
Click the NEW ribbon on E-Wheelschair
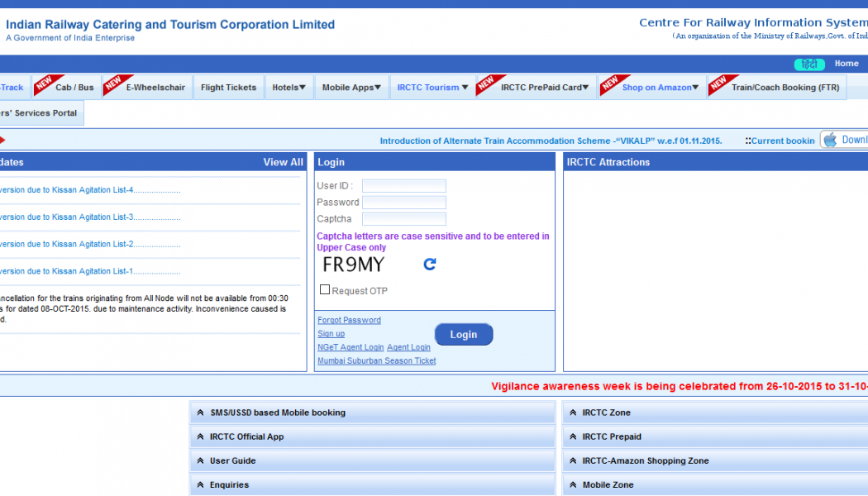113,83
